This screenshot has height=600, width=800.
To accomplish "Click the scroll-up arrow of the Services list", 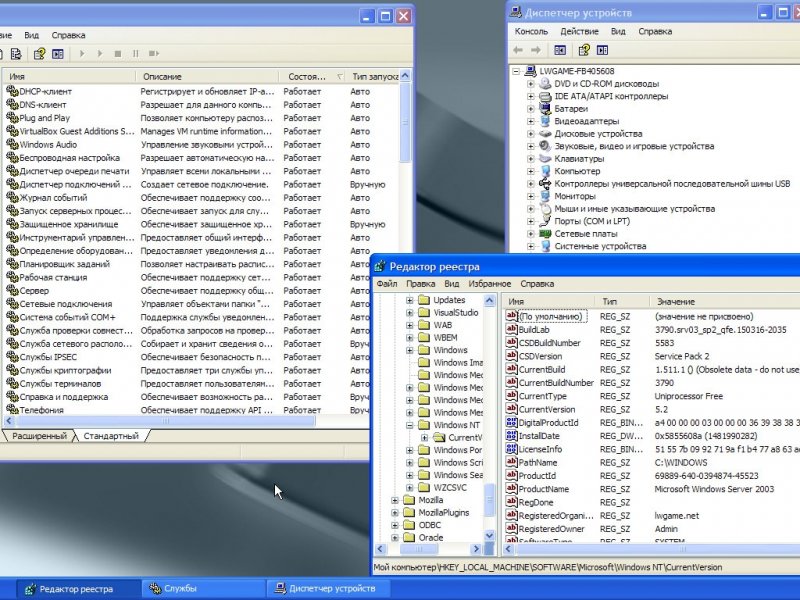I will tap(405, 76).
